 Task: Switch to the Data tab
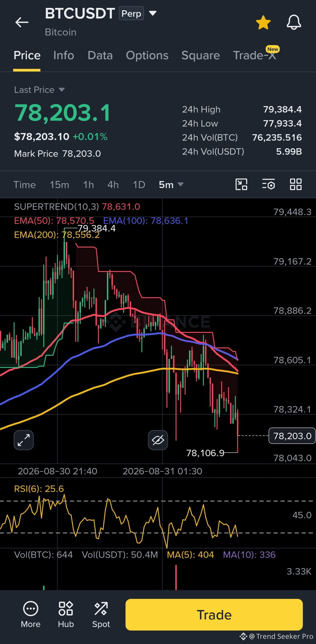click(100, 55)
